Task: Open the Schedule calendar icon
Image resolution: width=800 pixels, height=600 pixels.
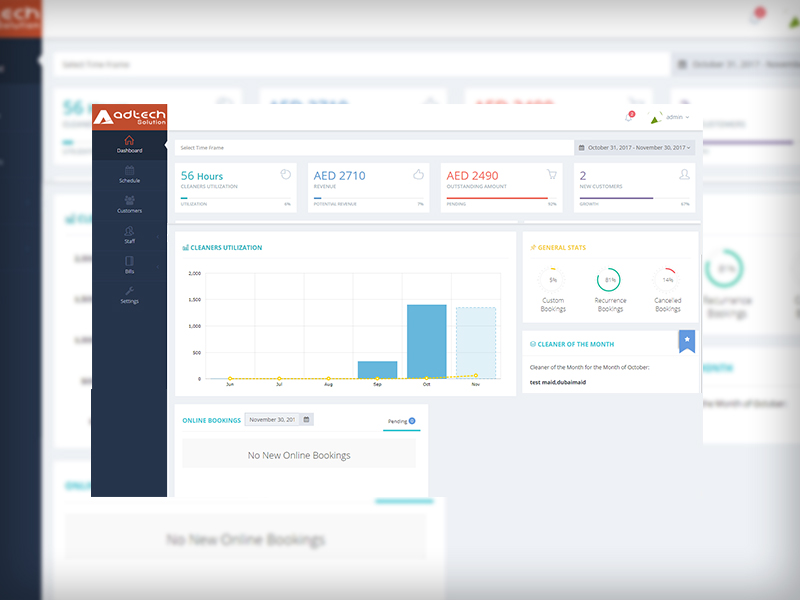Action: (x=129, y=170)
